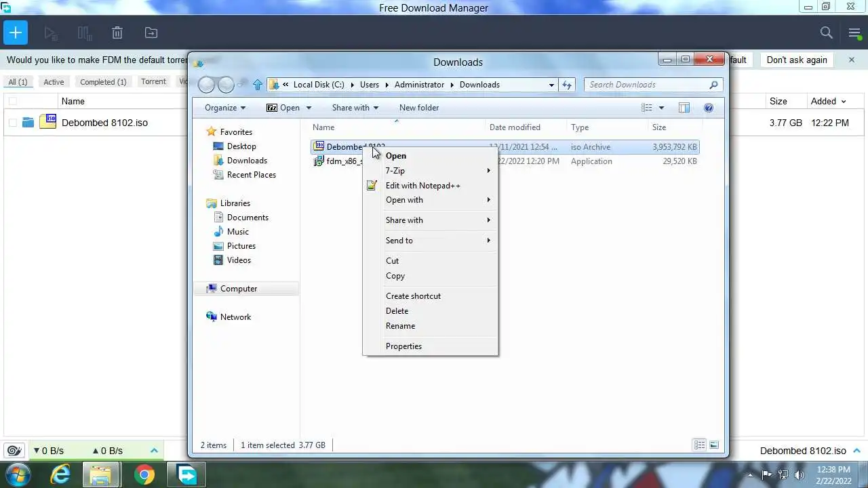Open the view options dropdown arrow
868x488 pixels.
tap(661, 108)
